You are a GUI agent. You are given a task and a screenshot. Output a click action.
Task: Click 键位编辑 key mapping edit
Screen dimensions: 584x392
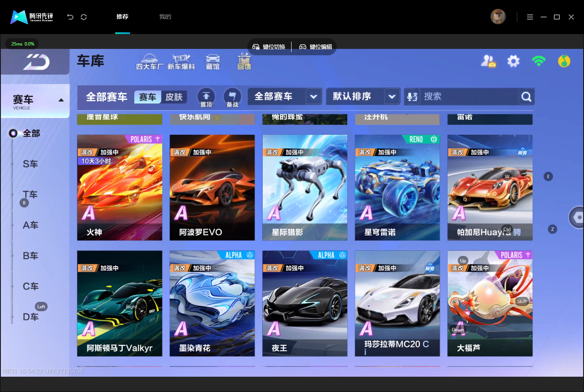coord(316,47)
